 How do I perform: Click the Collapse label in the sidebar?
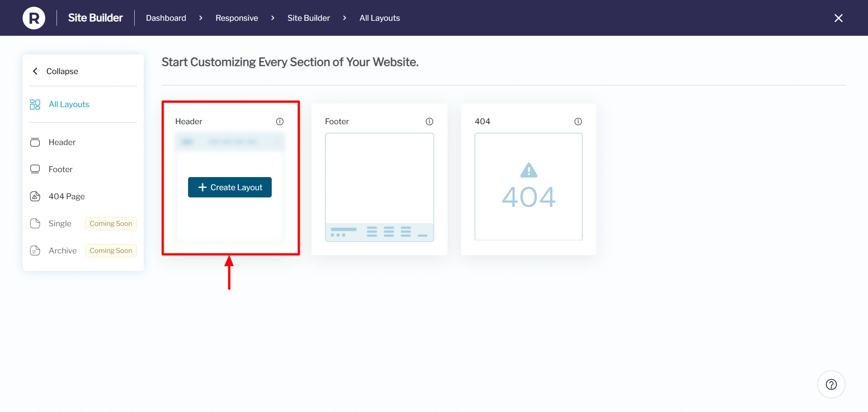(x=62, y=71)
